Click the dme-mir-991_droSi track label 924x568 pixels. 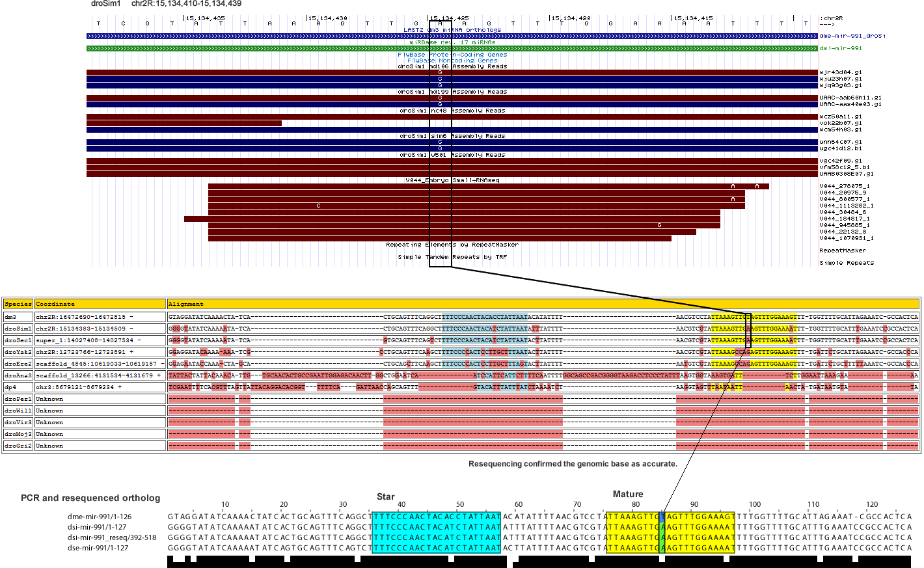point(852,36)
